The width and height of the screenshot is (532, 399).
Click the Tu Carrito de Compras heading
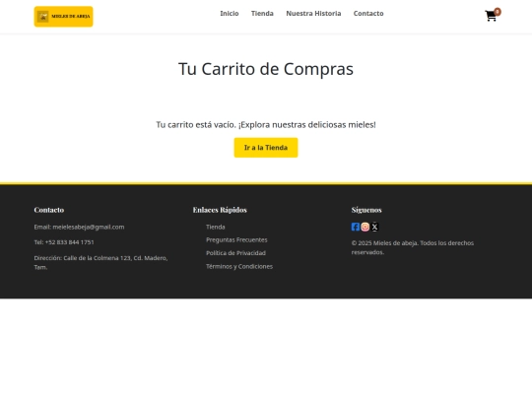coord(266,69)
